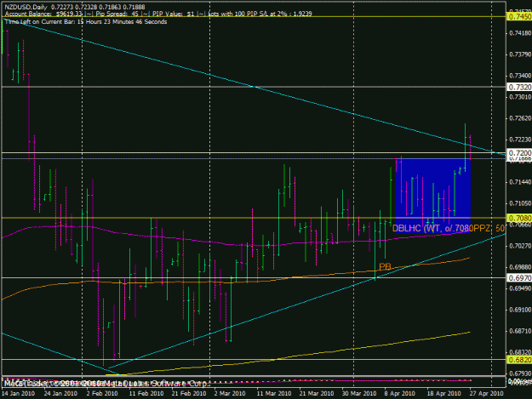
Task: Click the 0.70270 price scale value
Action: [519, 245]
